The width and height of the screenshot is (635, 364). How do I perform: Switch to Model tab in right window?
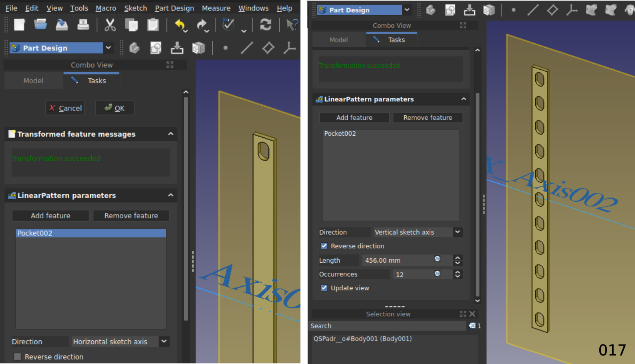[339, 40]
